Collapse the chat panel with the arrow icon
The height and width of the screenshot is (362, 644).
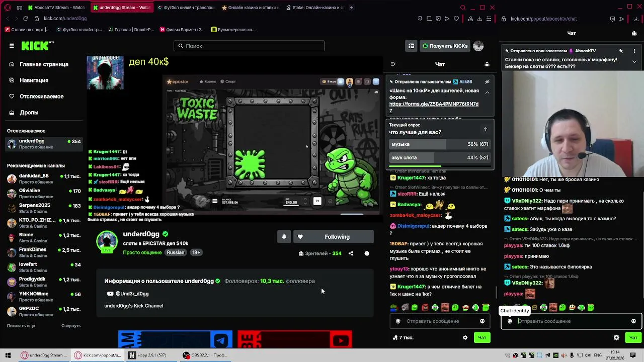[x=393, y=64]
